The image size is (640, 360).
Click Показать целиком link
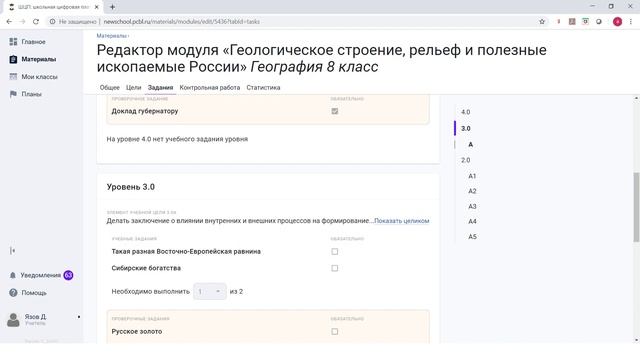point(402,221)
